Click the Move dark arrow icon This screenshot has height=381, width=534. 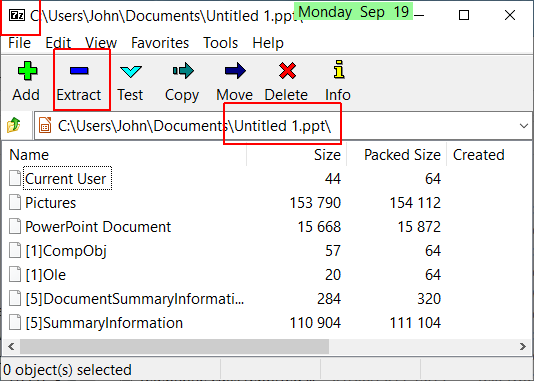pos(235,70)
